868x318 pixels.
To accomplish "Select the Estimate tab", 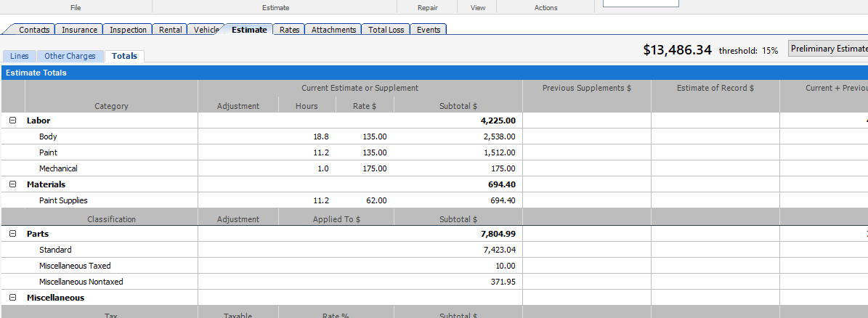I will (x=249, y=30).
